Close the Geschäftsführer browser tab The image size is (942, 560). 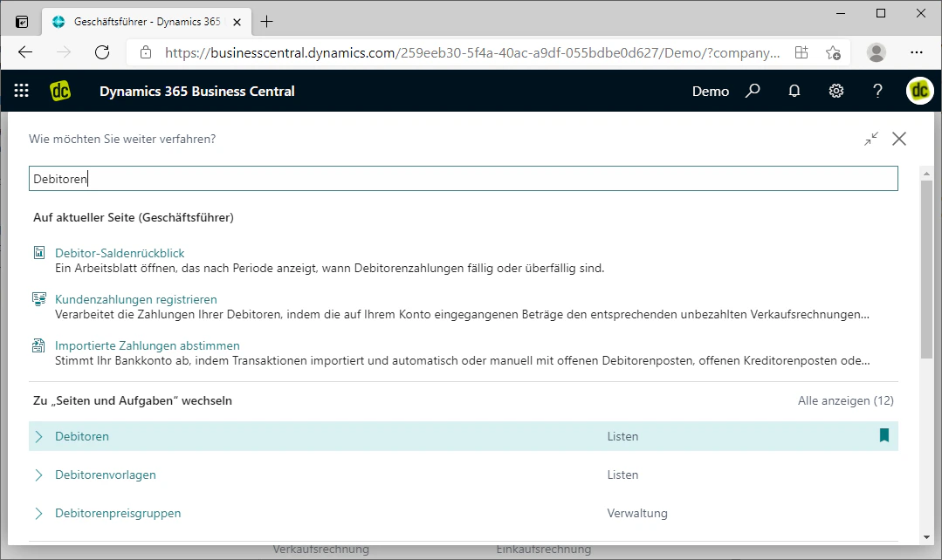237,22
